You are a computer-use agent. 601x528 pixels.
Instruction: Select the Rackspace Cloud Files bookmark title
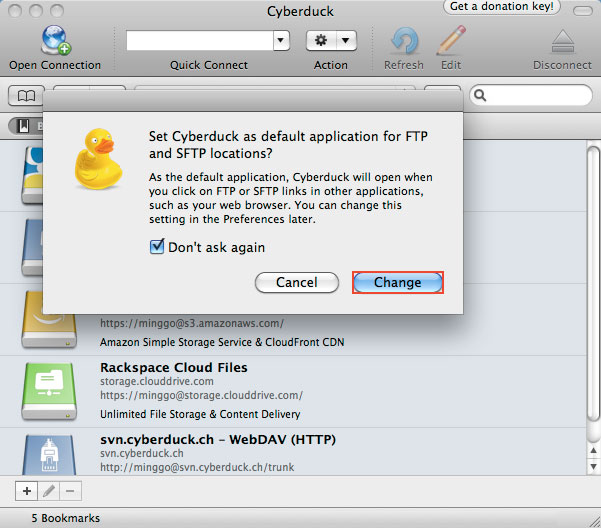coord(174,367)
